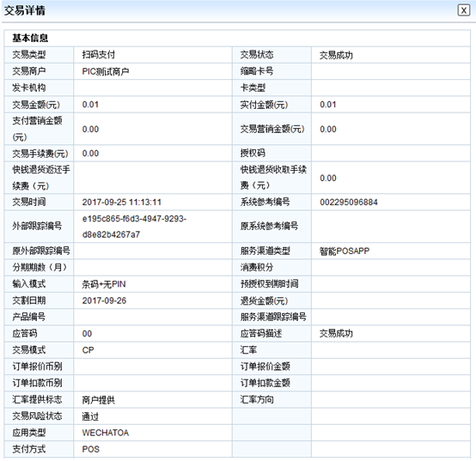Click the 交易成功 transaction status value

point(336,55)
